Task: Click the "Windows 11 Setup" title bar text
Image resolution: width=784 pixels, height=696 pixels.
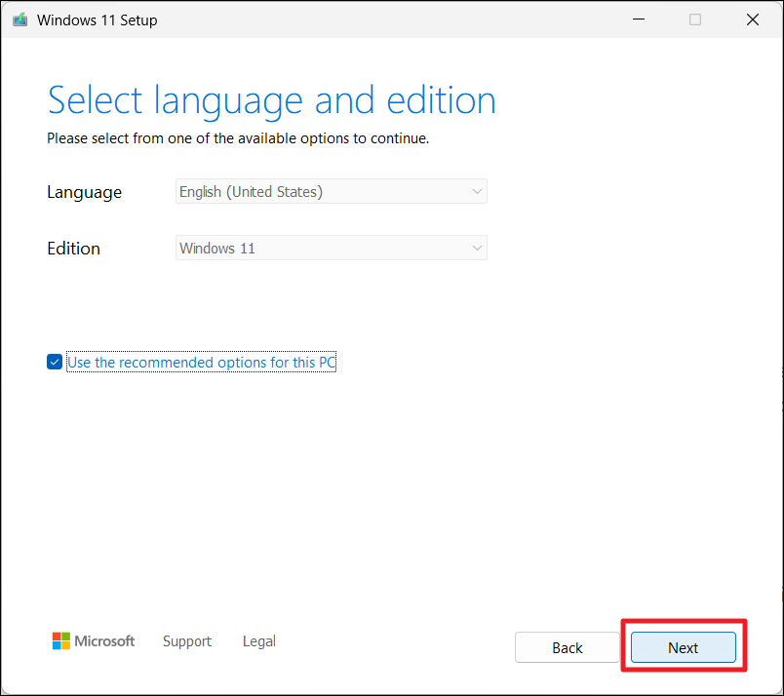Action: [x=97, y=20]
